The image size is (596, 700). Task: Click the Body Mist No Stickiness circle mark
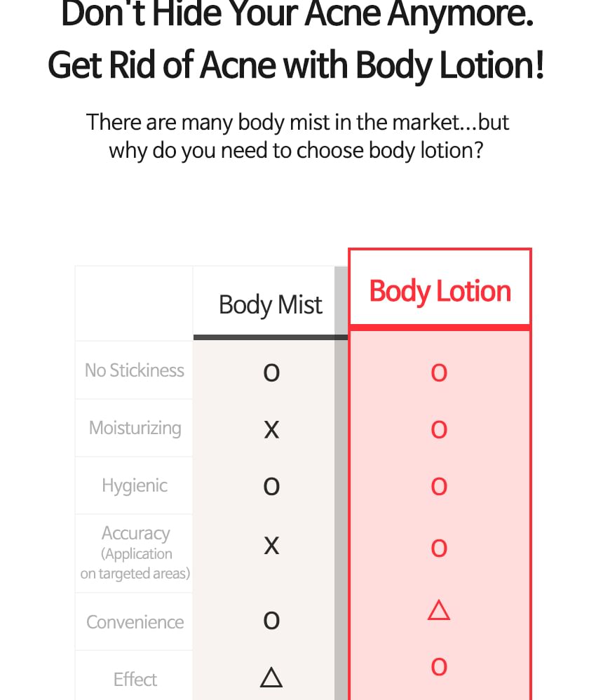coord(271,372)
